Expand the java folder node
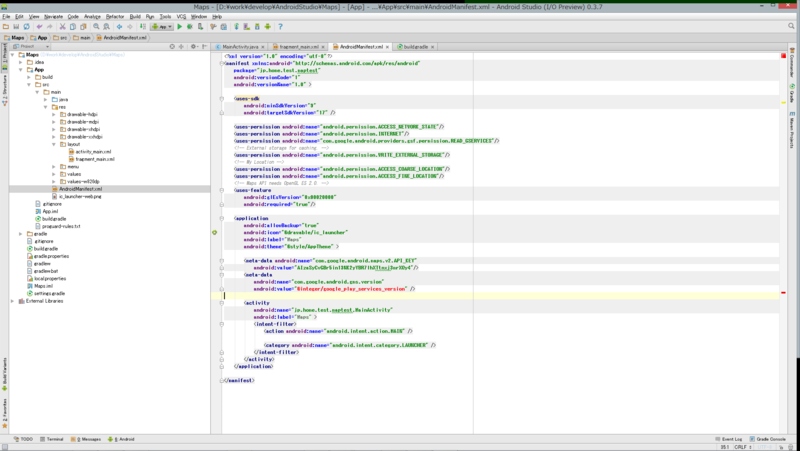This screenshot has height=451, width=800. tap(45, 99)
